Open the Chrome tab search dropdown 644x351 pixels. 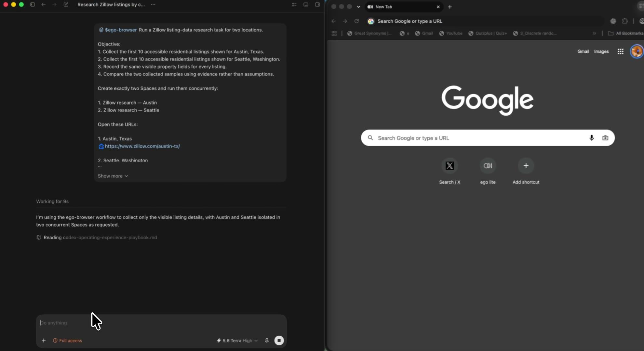(x=358, y=7)
